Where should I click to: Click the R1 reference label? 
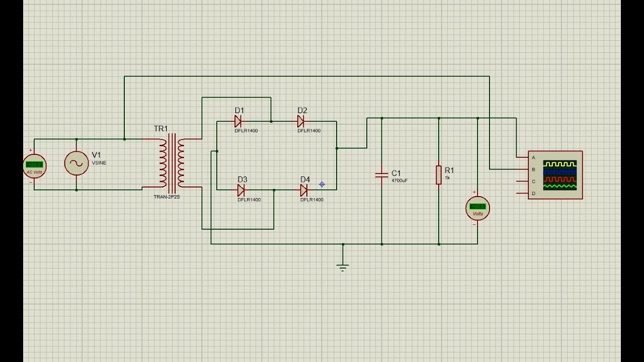pos(449,170)
